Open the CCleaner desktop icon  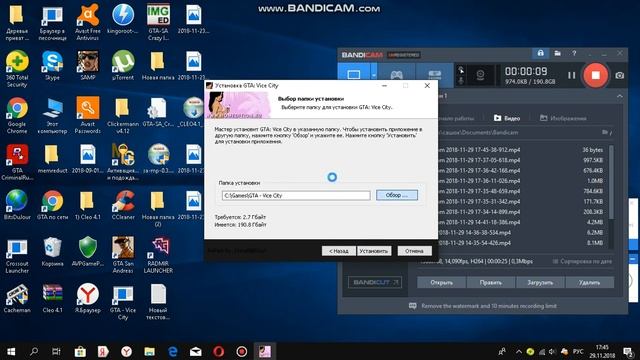[123, 205]
